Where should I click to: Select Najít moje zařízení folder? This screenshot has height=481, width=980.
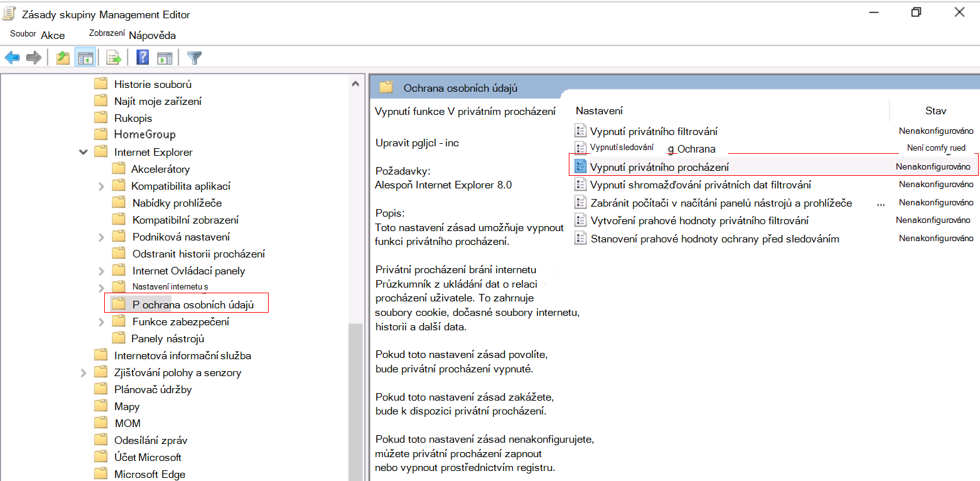tap(158, 101)
